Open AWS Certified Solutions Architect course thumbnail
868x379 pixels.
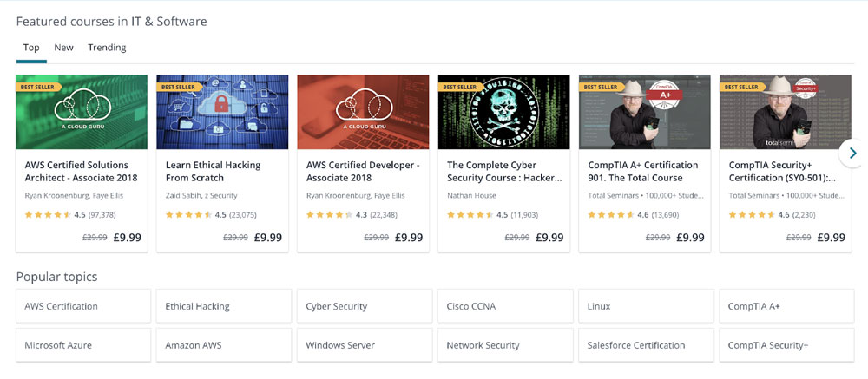[82, 113]
